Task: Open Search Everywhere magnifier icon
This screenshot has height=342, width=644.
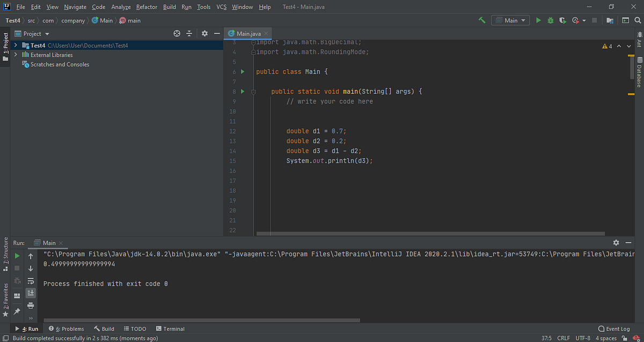Action: point(638,20)
